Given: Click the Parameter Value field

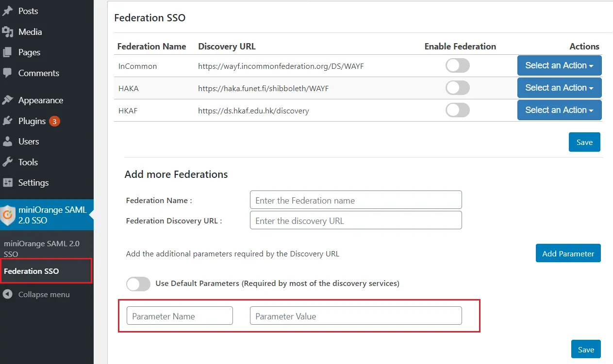Looking at the screenshot, I should click(x=356, y=316).
